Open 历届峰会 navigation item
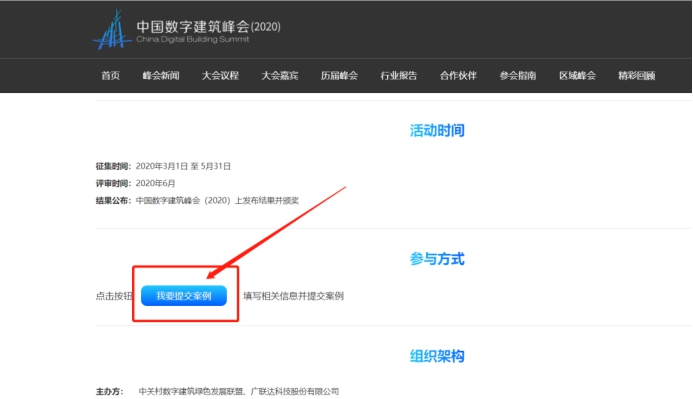 click(339, 76)
